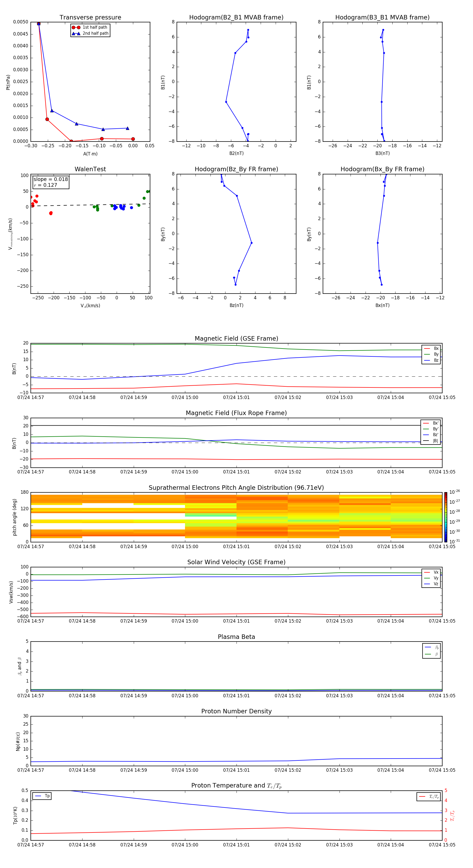Select the red Te/Tp right-axis label
This screenshot has width=473, height=868.
(x=453, y=815)
